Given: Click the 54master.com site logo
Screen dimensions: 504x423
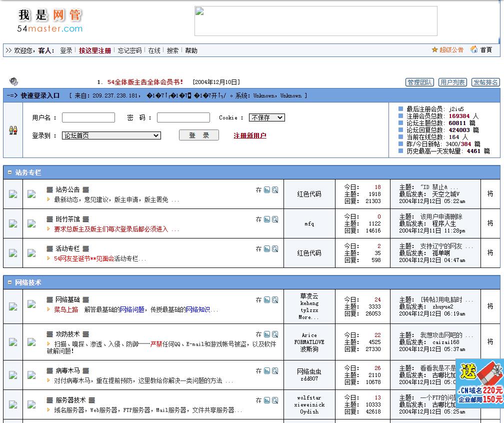Looking at the screenshot, I should coord(50,21).
